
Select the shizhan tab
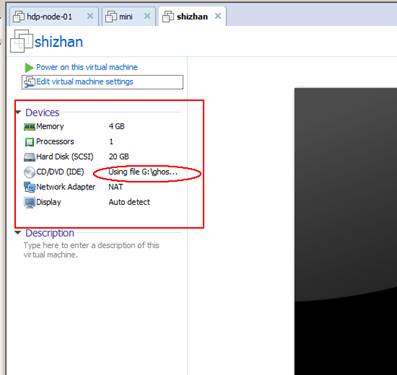192,16
